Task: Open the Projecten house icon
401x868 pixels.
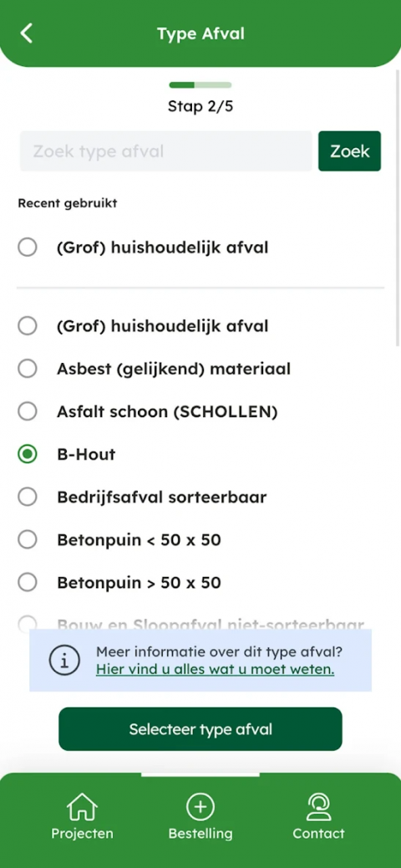Action: tap(82, 807)
